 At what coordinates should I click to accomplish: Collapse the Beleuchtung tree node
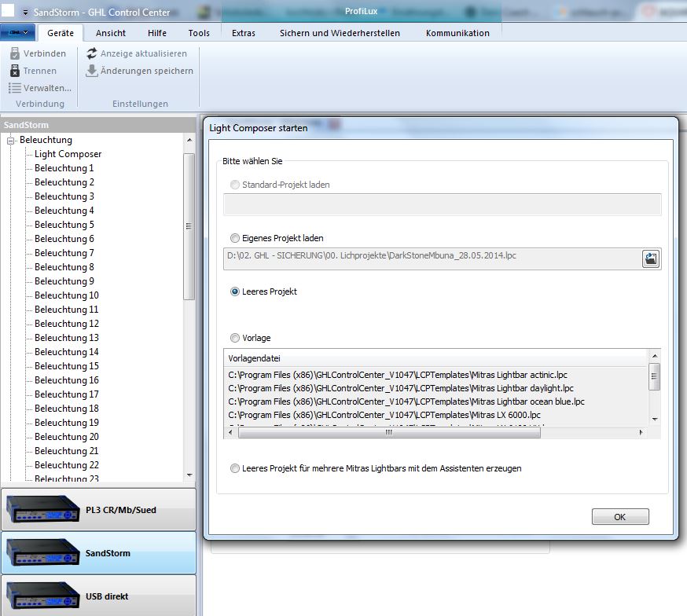(x=12, y=141)
